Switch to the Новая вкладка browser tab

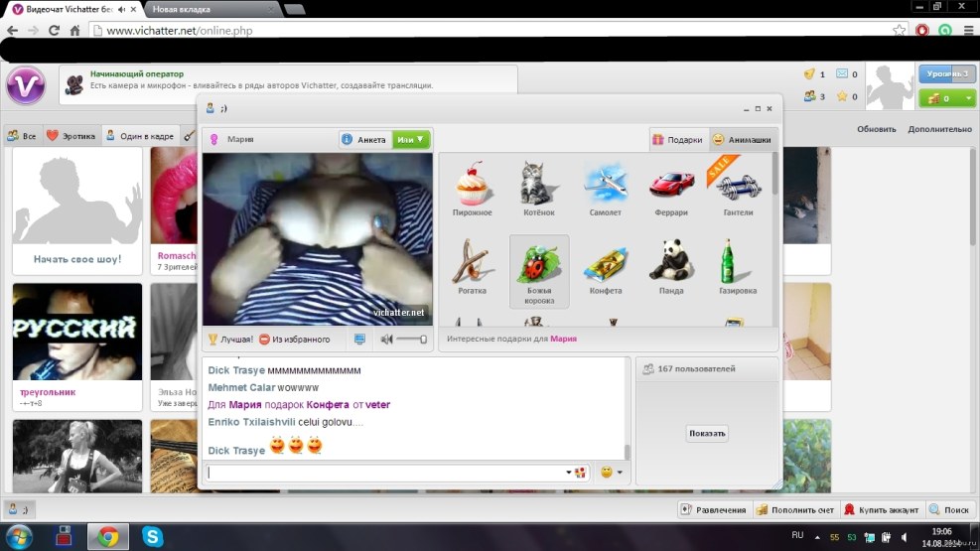(210, 9)
